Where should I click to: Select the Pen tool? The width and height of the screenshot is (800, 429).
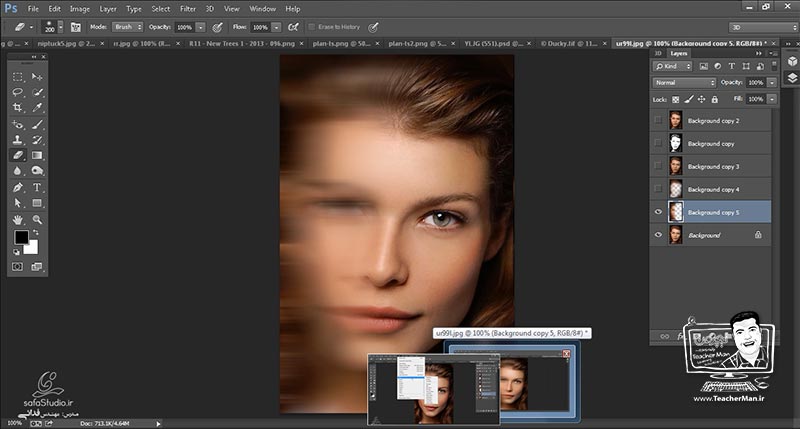[18, 187]
